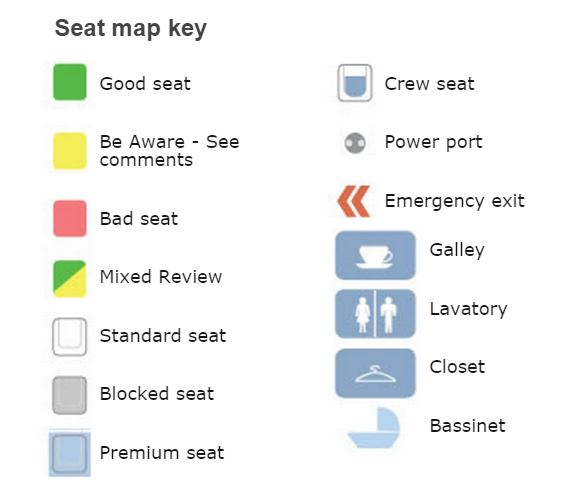Click the green-yellow Mixed Review icon
Image resolution: width=571 pixels, height=494 pixels.
tap(70, 279)
